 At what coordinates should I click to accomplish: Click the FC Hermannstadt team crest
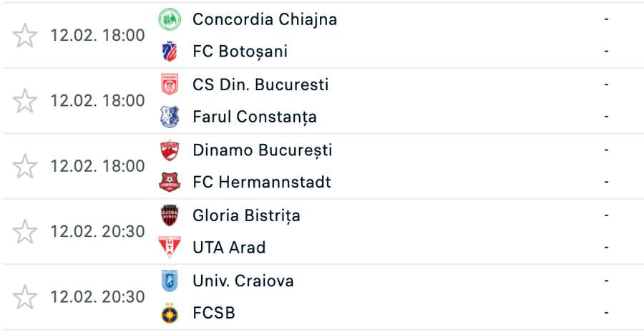point(170,182)
